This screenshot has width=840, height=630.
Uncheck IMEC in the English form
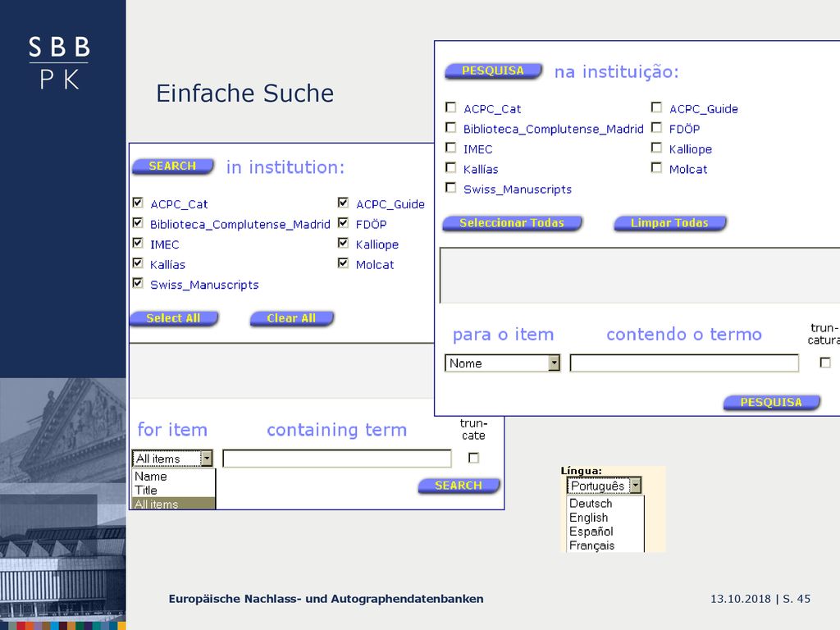pyautogui.click(x=138, y=243)
